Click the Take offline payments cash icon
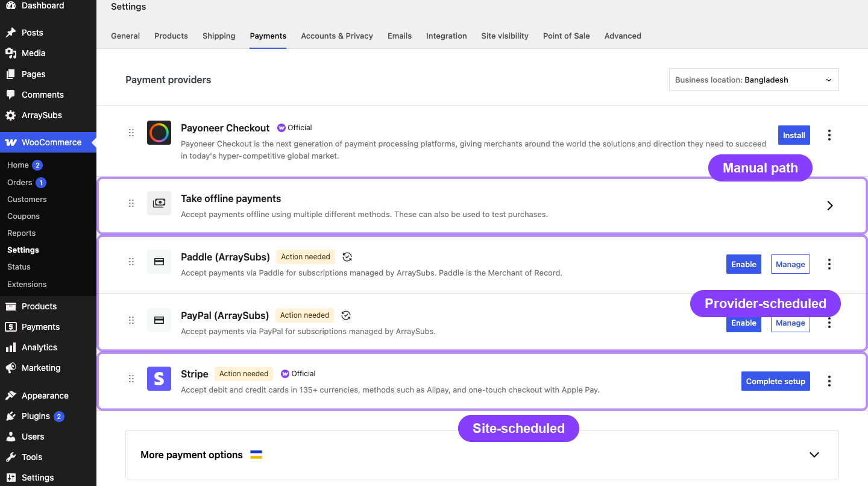 click(x=159, y=203)
